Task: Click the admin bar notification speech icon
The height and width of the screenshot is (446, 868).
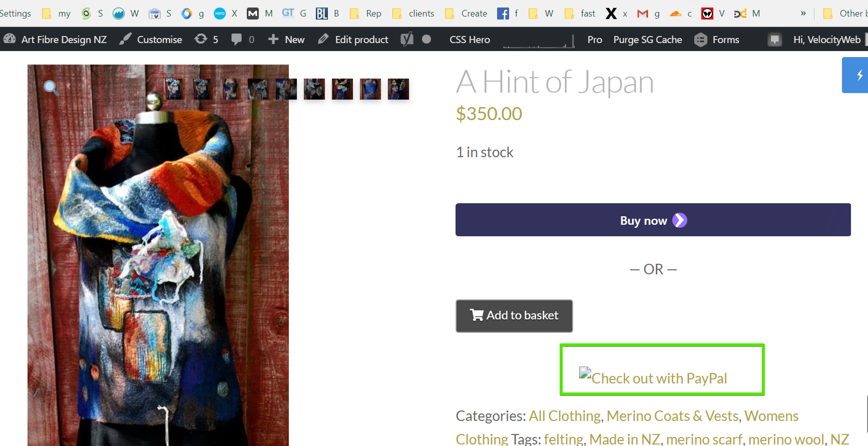Action: click(774, 40)
